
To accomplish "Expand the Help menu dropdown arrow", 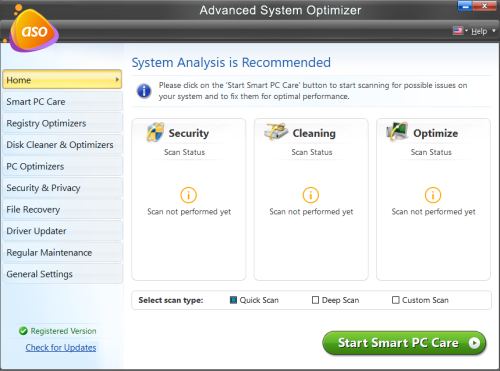I will tap(494, 31).
